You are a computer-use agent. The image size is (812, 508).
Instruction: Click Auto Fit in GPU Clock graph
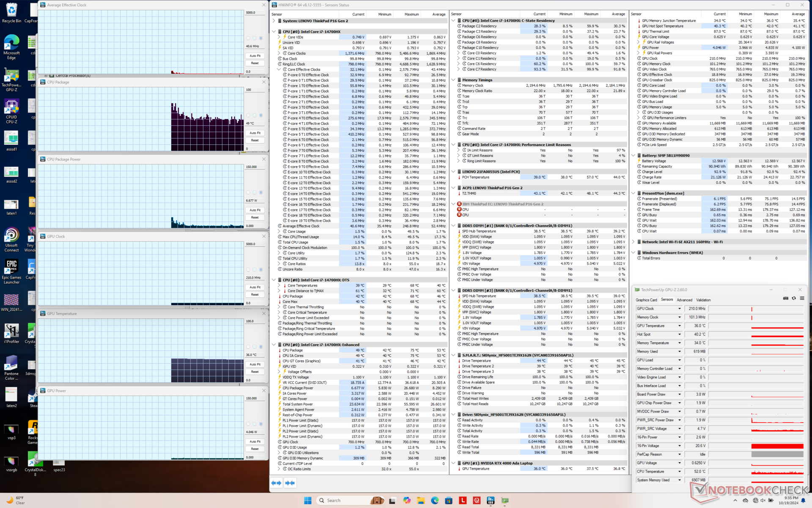coord(255,287)
